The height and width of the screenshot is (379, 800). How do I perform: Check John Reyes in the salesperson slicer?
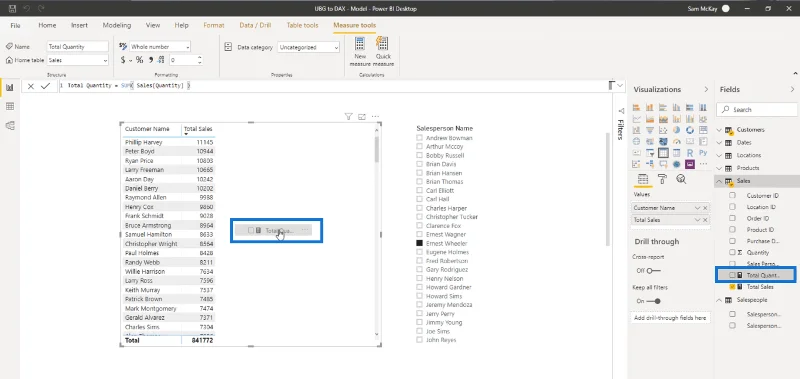[x=419, y=340]
